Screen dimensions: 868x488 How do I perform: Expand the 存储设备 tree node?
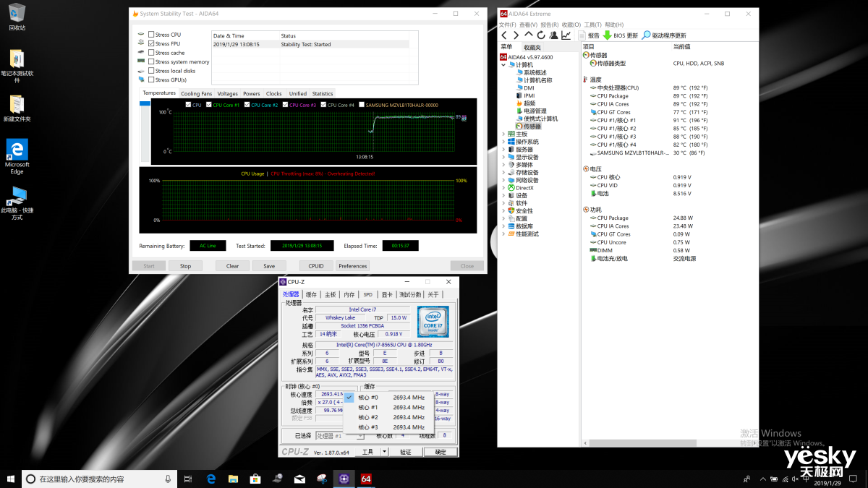(503, 173)
